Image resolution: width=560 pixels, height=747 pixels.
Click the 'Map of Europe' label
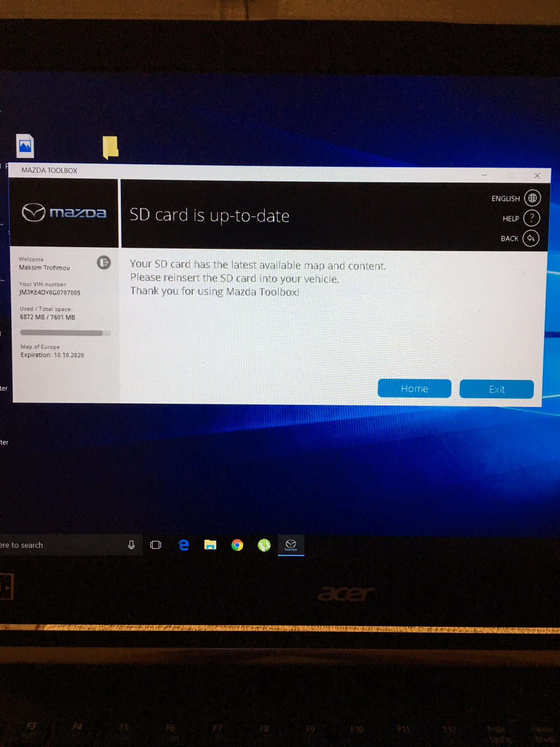pos(40,347)
